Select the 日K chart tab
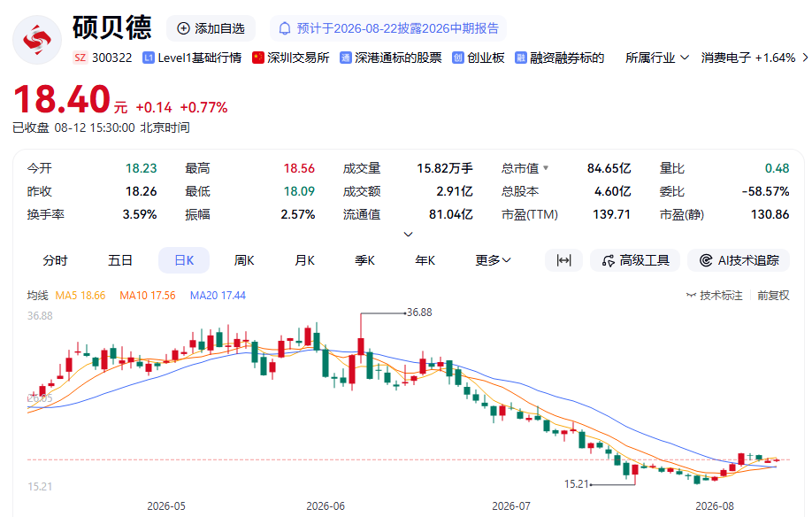 pyautogui.click(x=184, y=260)
